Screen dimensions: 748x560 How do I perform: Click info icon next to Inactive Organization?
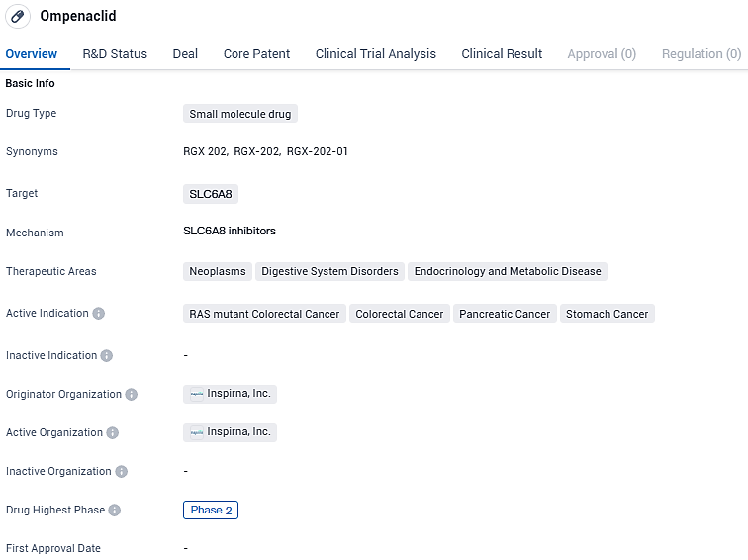coord(122,472)
